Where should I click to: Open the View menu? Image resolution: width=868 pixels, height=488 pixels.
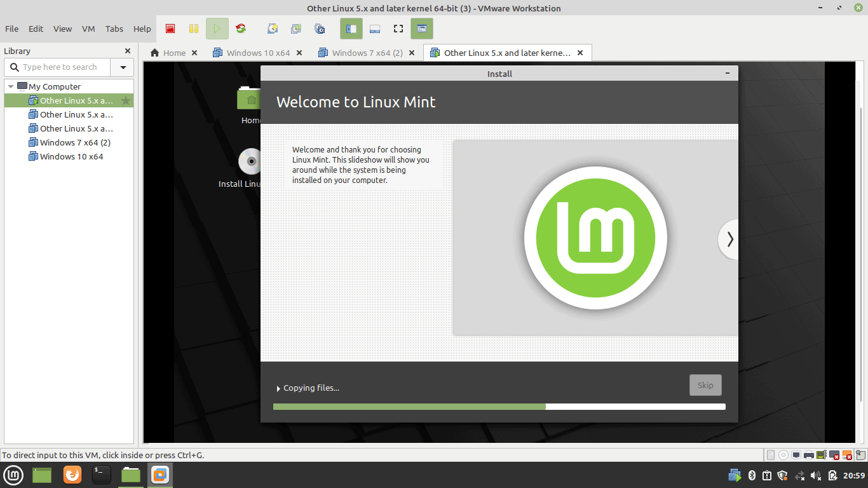(x=62, y=29)
